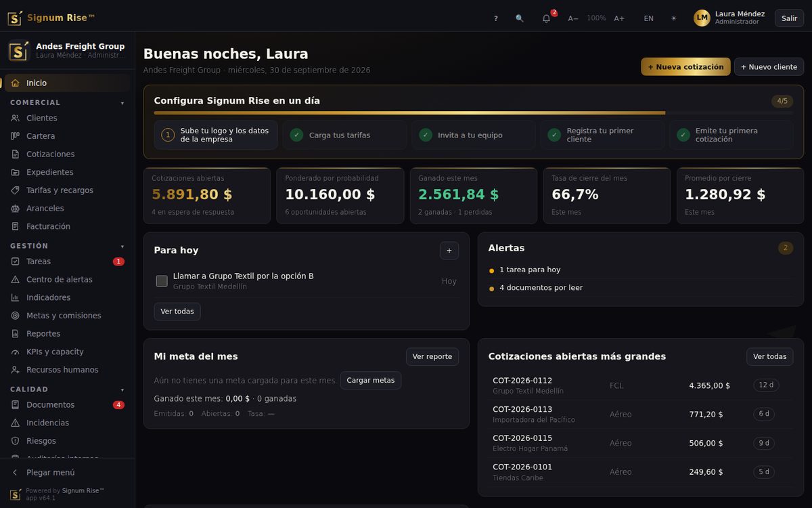Screen dimensions: 812x508
Task: Click the Ponderado por probabilidad card
Action: (340, 196)
